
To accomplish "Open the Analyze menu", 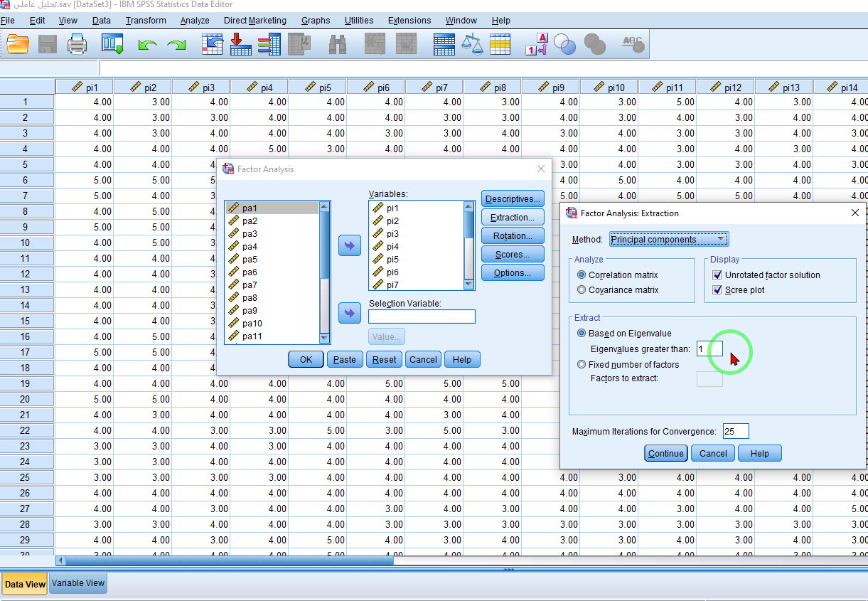I will click(194, 21).
